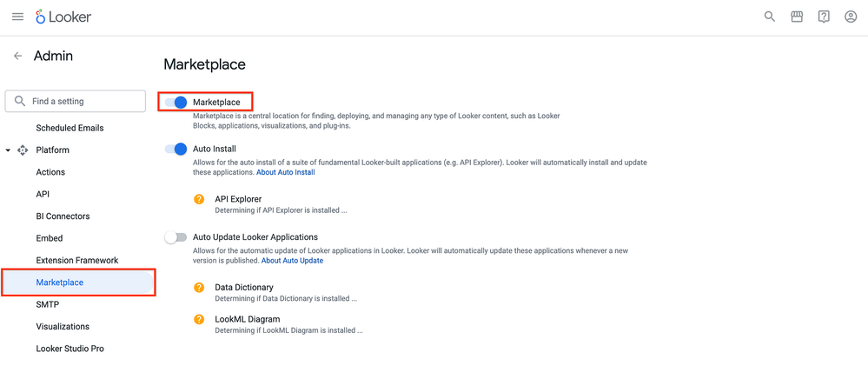Open search with the magnifier icon
868x366 pixels.
coord(770,17)
